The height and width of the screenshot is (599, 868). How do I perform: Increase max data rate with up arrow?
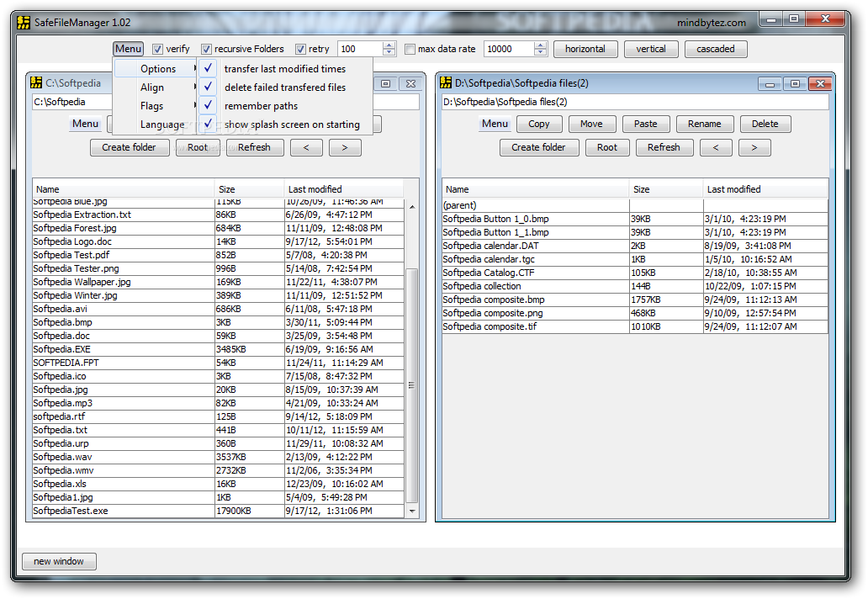[540, 45]
